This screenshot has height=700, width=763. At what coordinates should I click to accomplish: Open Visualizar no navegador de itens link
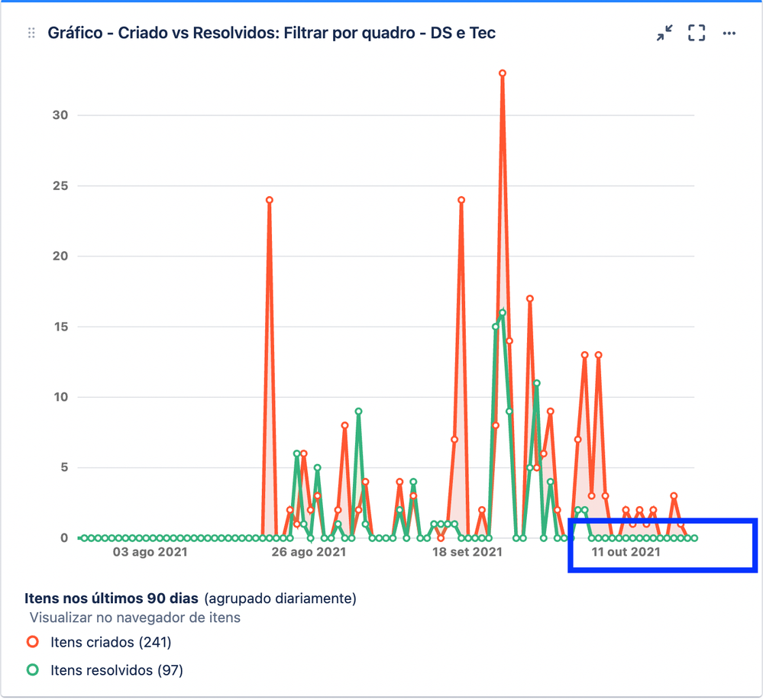(x=135, y=618)
